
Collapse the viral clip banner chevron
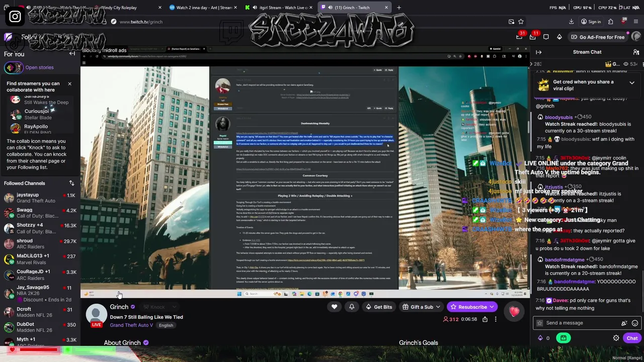point(631,82)
